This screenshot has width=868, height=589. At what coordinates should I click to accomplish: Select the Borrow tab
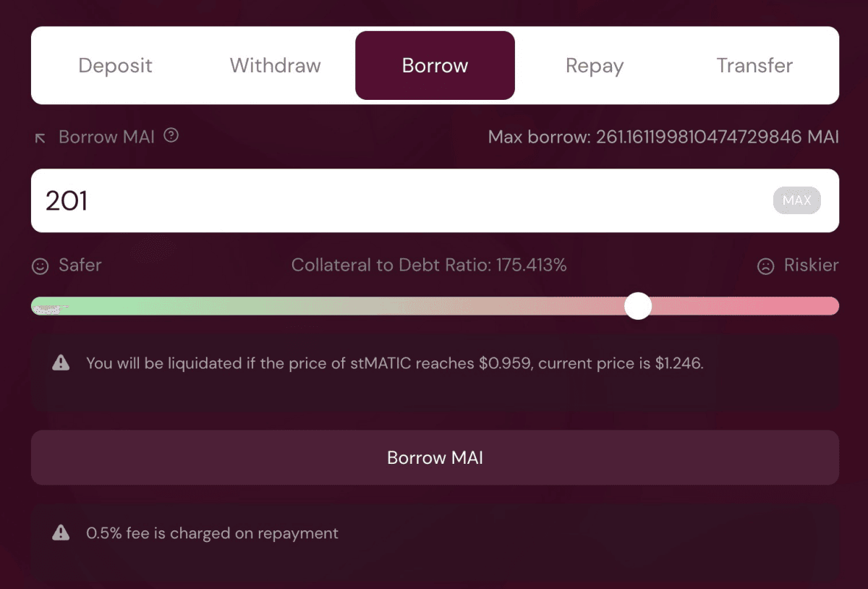(x=435, y=66)
